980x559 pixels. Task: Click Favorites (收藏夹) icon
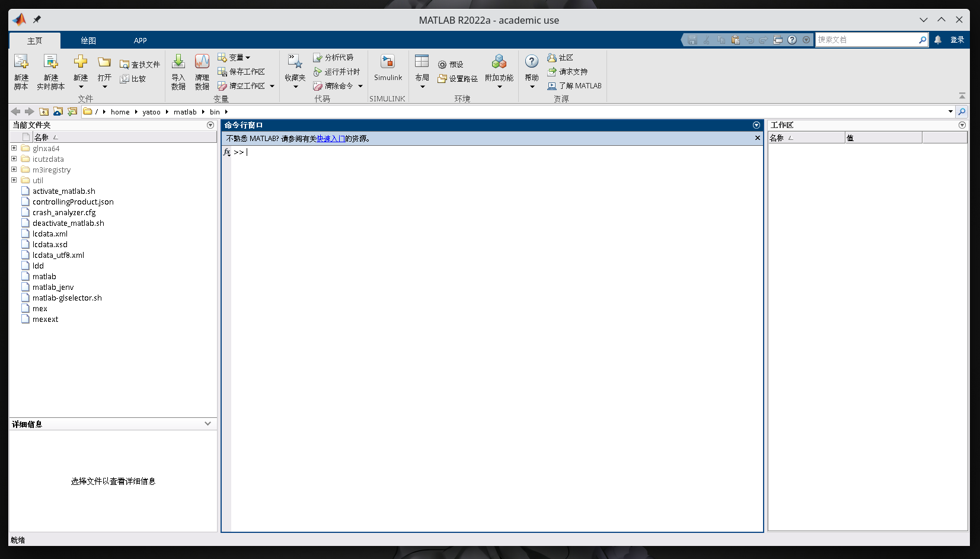point(295,62)
